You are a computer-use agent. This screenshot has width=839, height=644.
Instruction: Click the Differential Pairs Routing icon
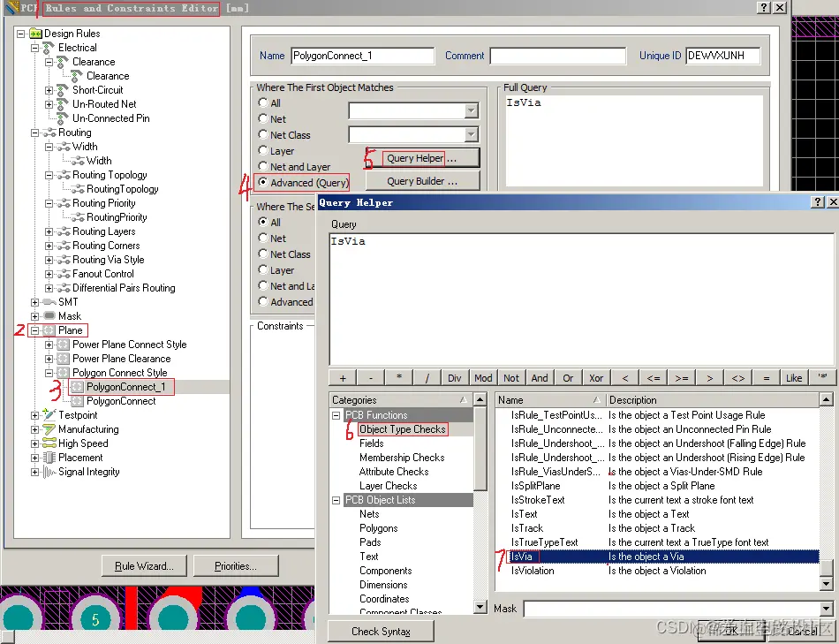tap(64, 288)
